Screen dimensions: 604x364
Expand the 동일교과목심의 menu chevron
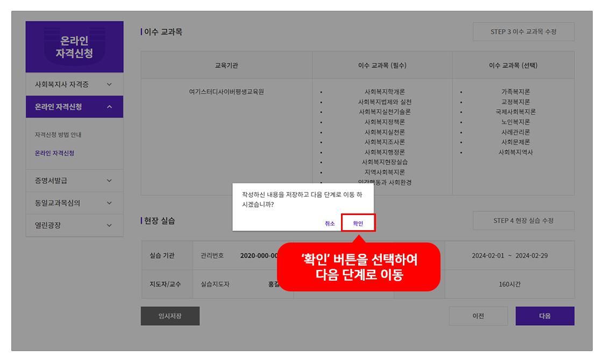pyautogui.click(x=109, y=203)
